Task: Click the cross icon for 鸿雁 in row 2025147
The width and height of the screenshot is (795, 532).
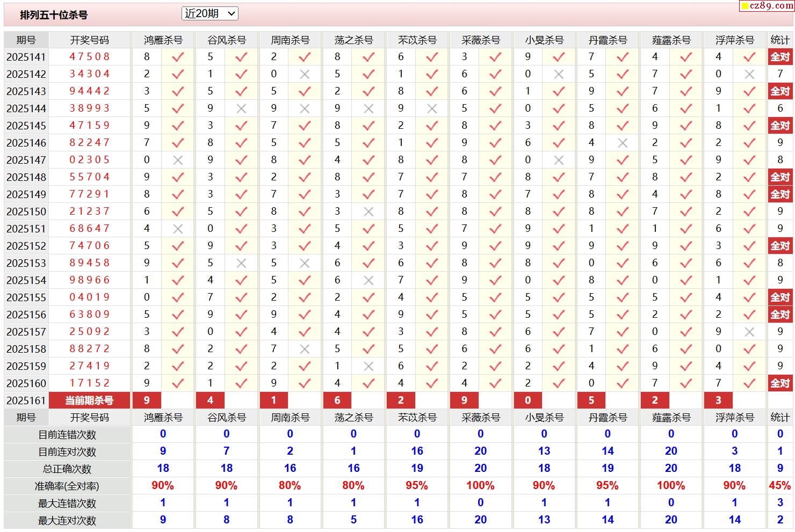Action: pos(178,160)
